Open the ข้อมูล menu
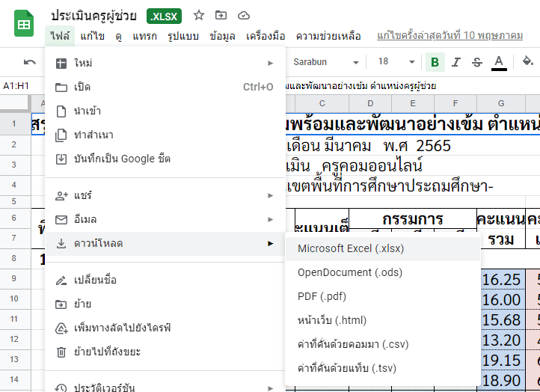This screenshot has width=540, height=392. pyautogui.click(x=222, y=36)
